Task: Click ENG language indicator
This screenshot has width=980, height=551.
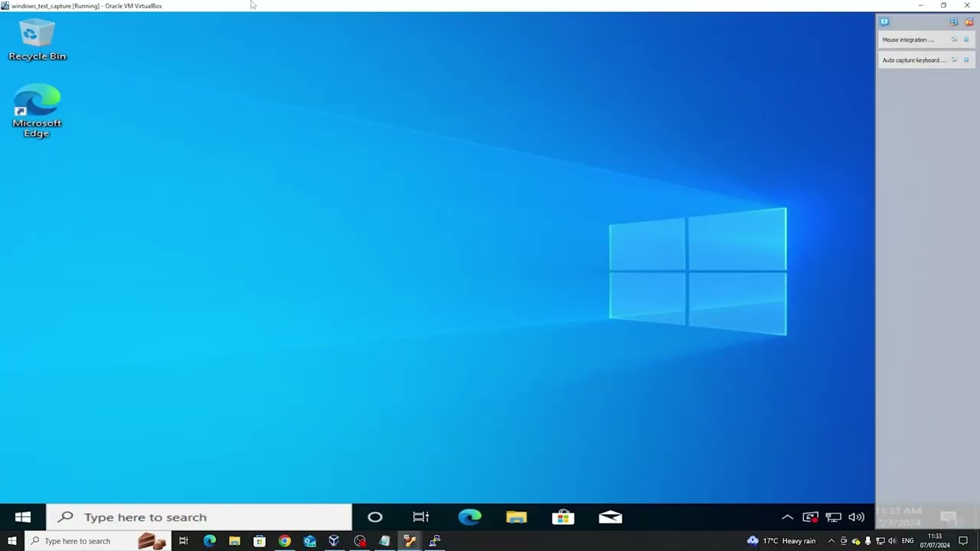Action: tap(908, 541)
